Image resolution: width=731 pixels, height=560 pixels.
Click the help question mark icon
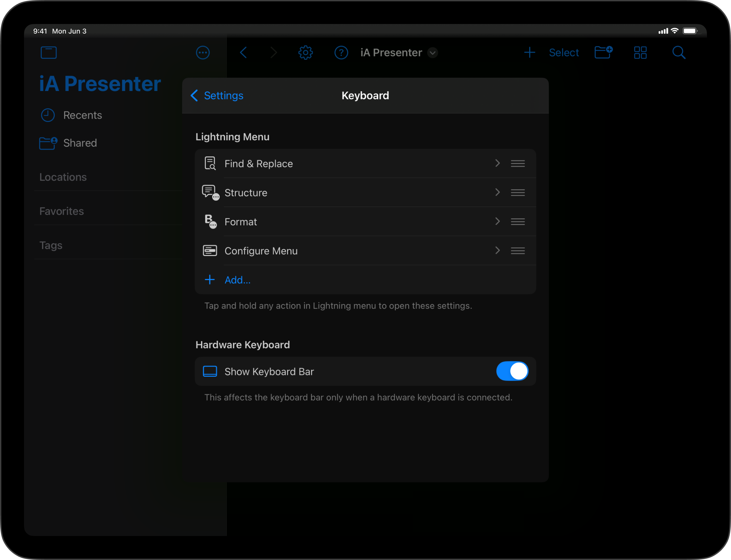click(341, 52)
